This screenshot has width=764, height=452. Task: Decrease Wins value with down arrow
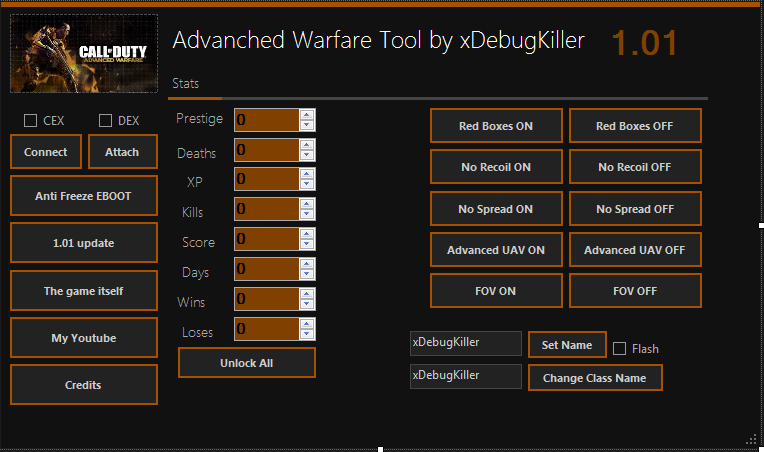coord(306,303)
